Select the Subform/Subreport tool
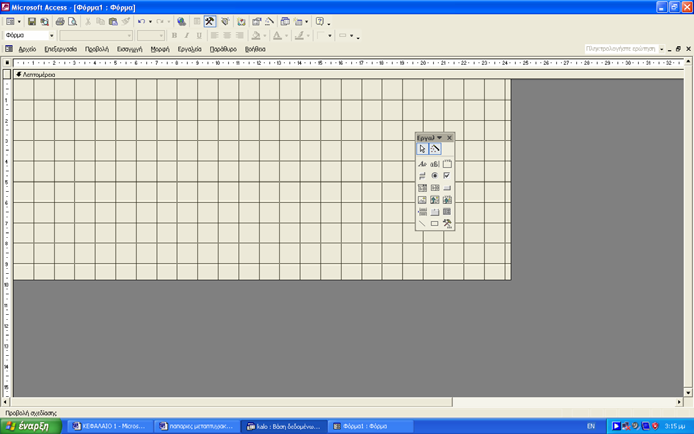Image resolution: width=694 pixels, height=434 pixels. 447,212
